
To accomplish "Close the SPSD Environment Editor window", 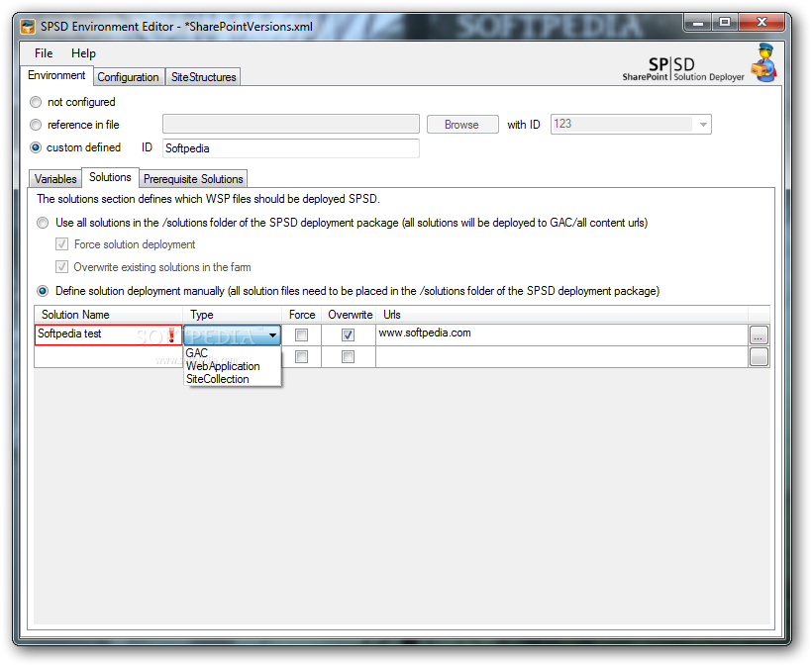I will point(761,22).
